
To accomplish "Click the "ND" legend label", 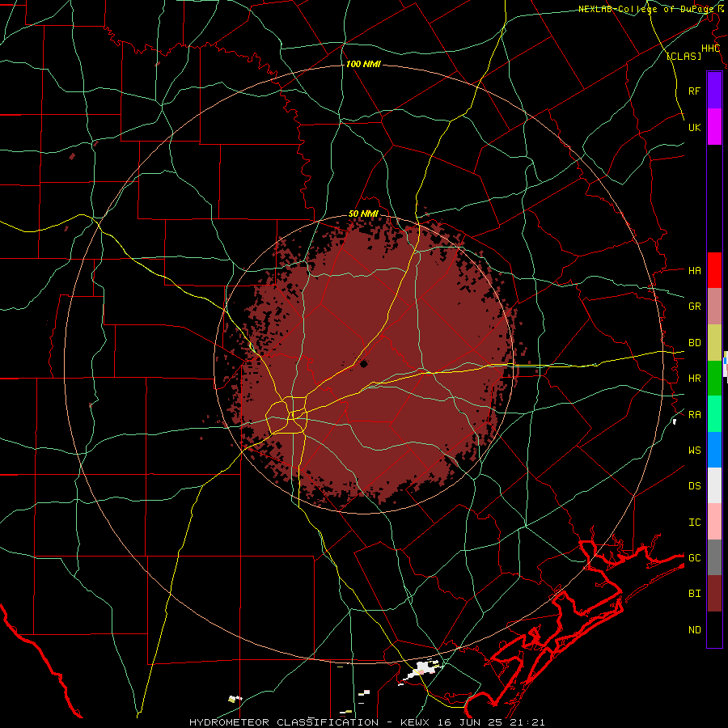I will tap(694, 630).
